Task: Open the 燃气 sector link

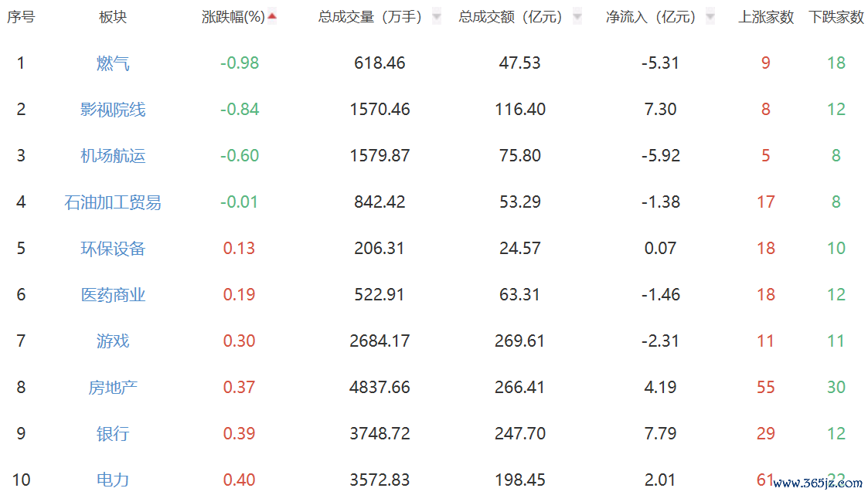Action: 113,63
